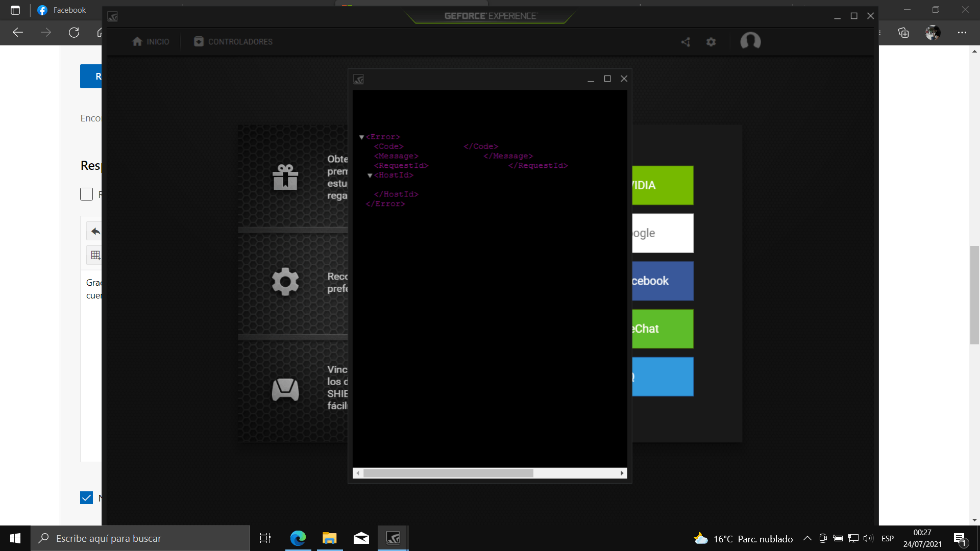Uncheck the blue checked checkbox

tap(87, 497)
